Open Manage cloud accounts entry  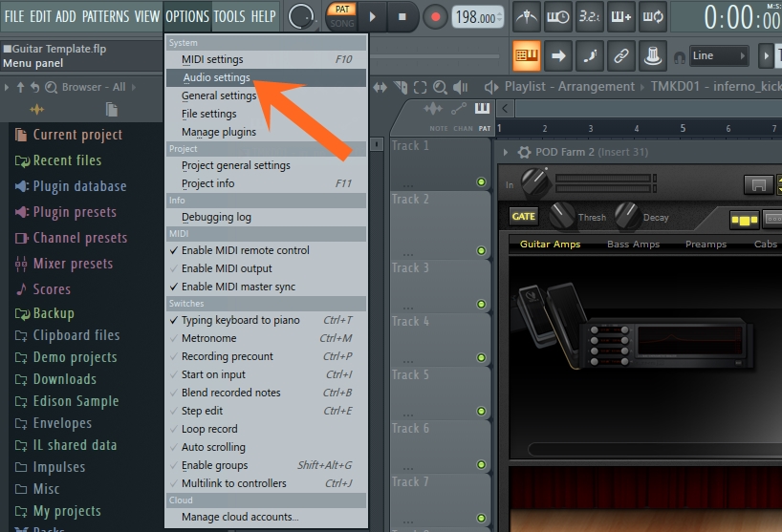pos(240,517)
